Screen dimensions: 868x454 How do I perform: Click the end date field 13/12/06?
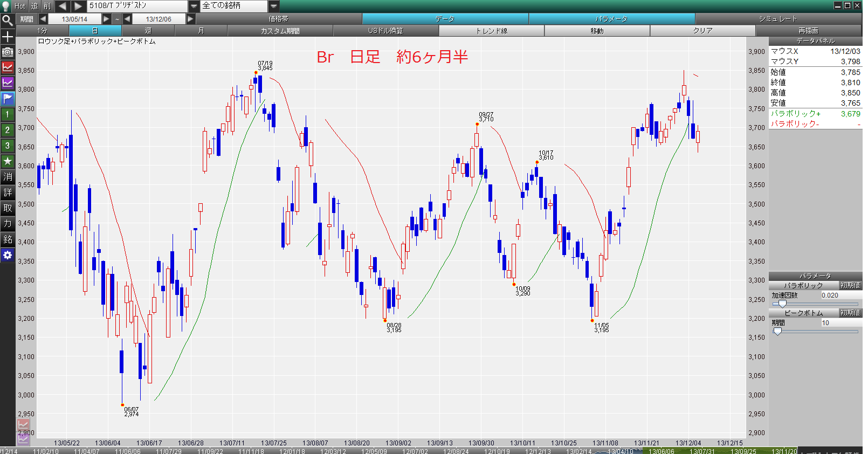coord(159,19)
